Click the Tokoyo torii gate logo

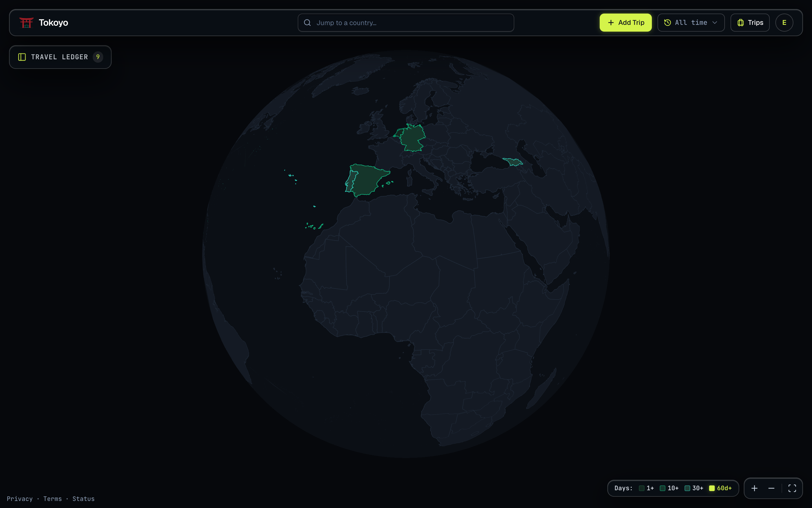[26, 23]
